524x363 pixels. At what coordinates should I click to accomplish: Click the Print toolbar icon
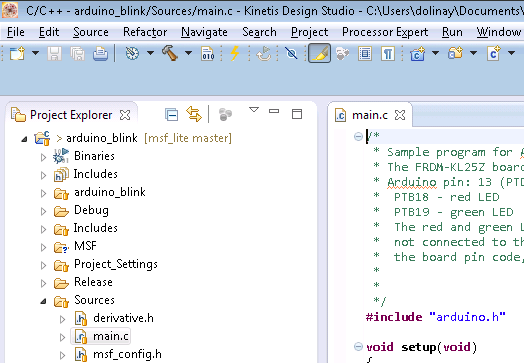(100, 53)
